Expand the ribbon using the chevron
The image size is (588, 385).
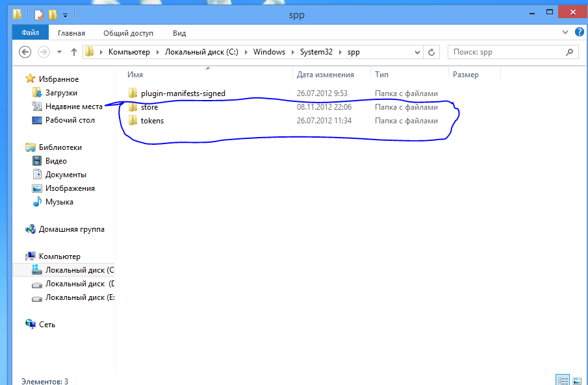click(x=565, y=32)
